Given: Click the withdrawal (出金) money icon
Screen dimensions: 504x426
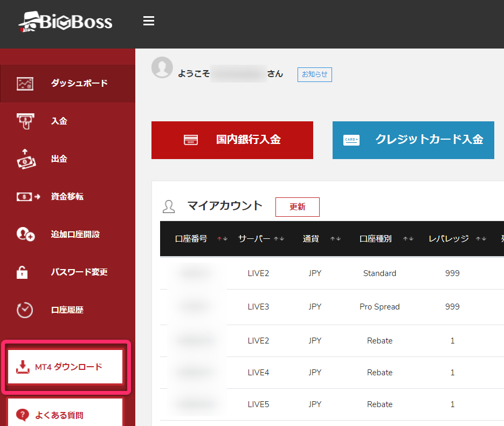Looking at the screenshot, I should pyautogui.click(x=25, y=159).
